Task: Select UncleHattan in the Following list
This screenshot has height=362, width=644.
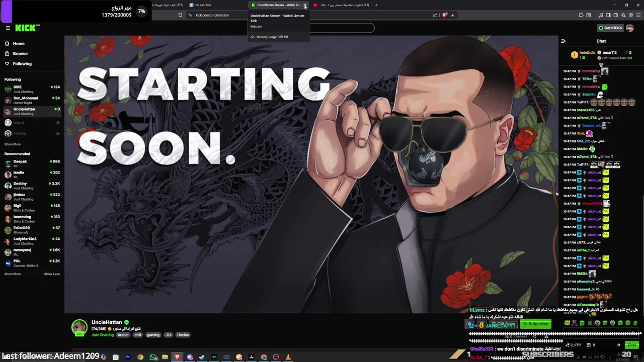Action: [32, 111]
